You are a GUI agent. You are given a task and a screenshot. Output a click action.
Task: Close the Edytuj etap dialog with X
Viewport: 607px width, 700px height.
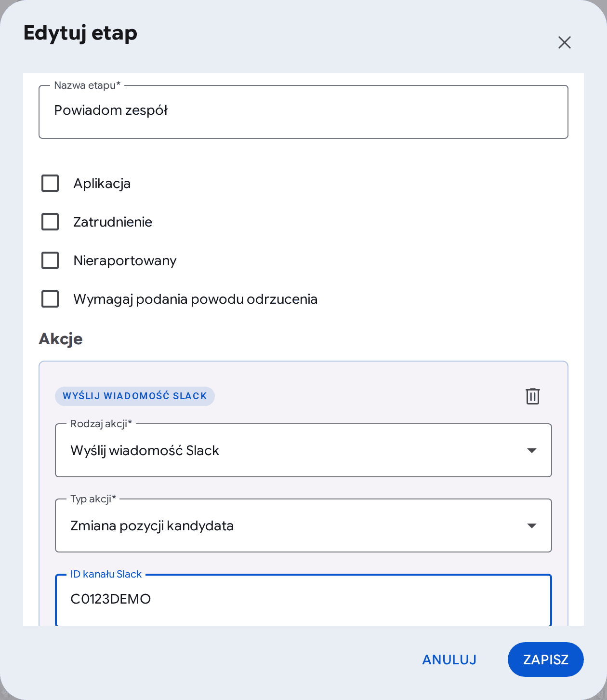pyautogui.click(x=564, y=42)
